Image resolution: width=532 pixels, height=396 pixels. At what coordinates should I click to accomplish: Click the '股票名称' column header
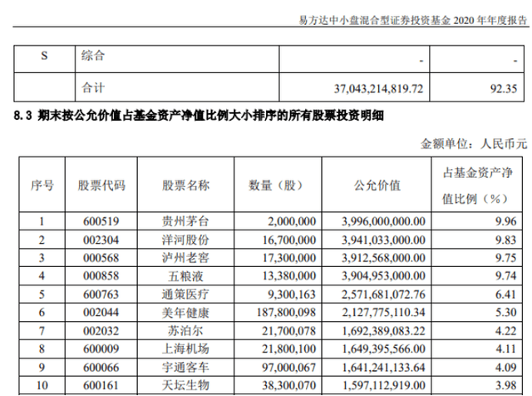(x=186, y=186)
